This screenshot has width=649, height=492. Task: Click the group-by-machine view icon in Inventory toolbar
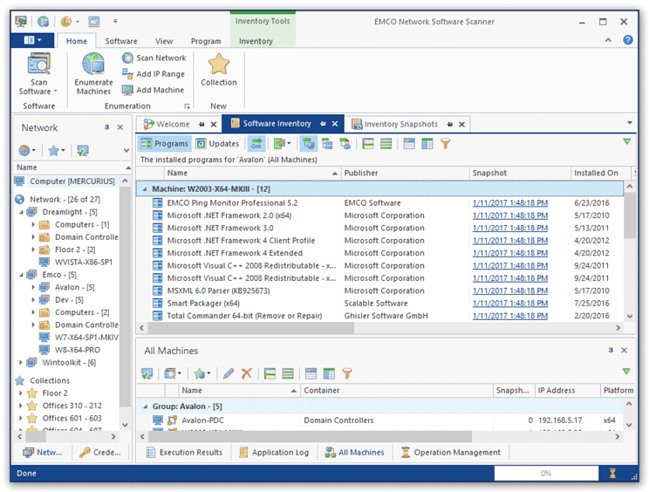(308, 144)
